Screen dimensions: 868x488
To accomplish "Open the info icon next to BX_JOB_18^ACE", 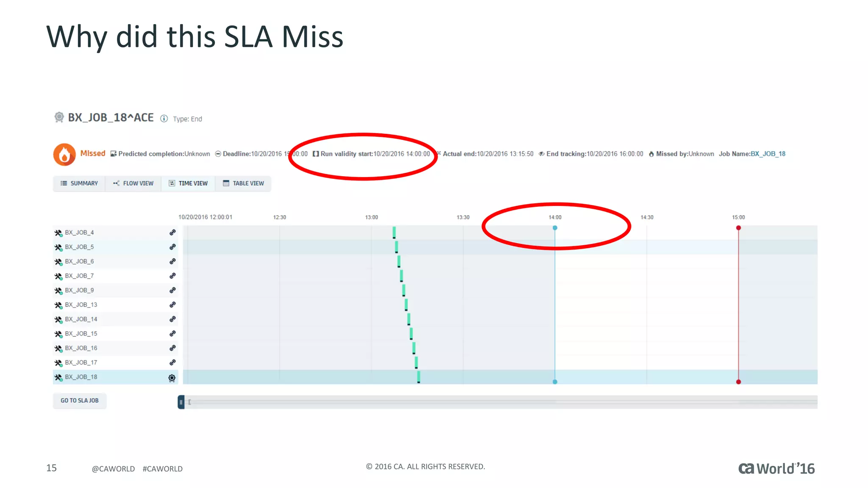I will (x=164, y=119).
